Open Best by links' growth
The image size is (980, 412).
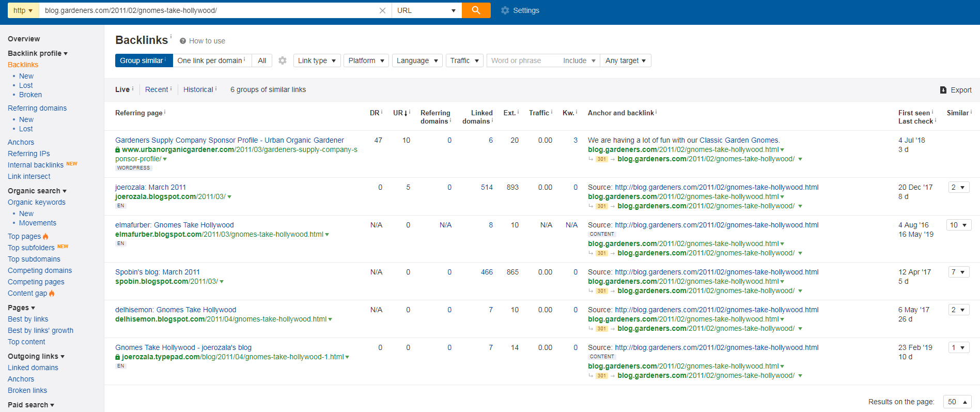pyautogui.click(x=40, y=330)
